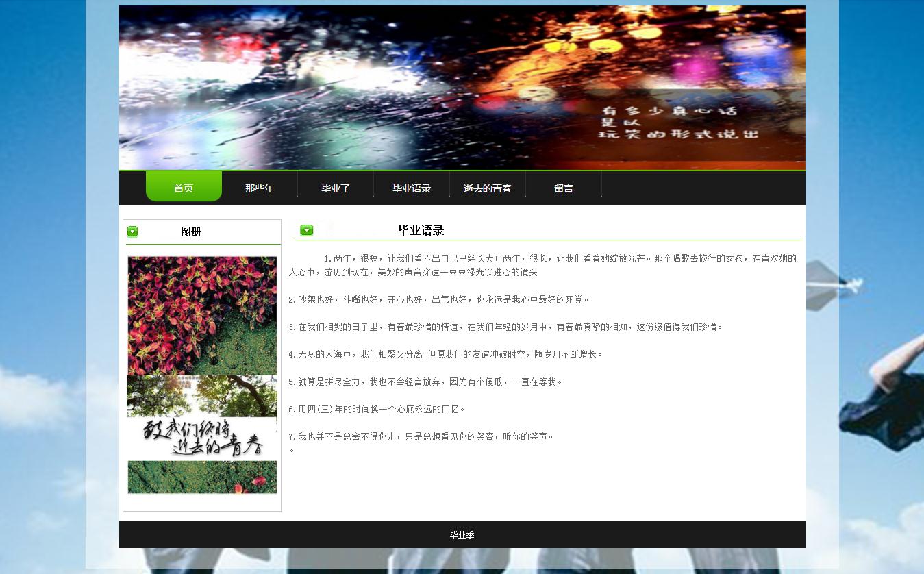Pick quote 5 starting with 就算是拼尽全力
Image resolution: width=924 pixels, height=574 pixels.
pos(425,382)
